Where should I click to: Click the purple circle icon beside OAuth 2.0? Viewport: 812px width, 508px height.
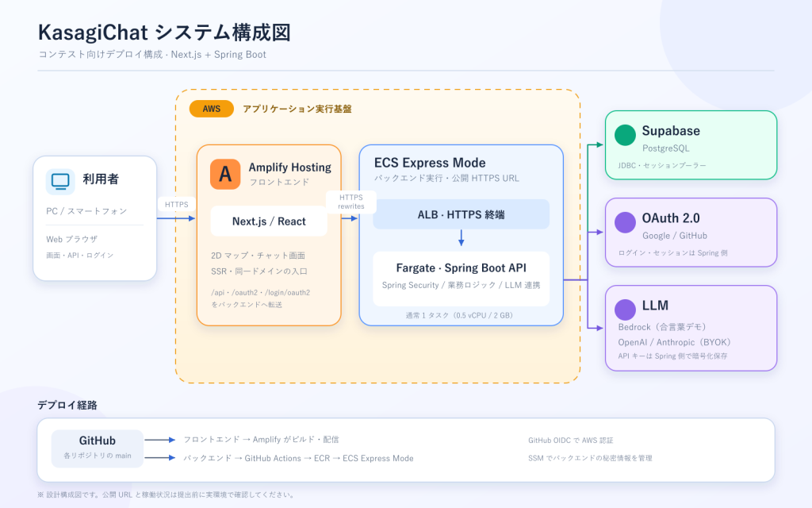coord(625,222)
